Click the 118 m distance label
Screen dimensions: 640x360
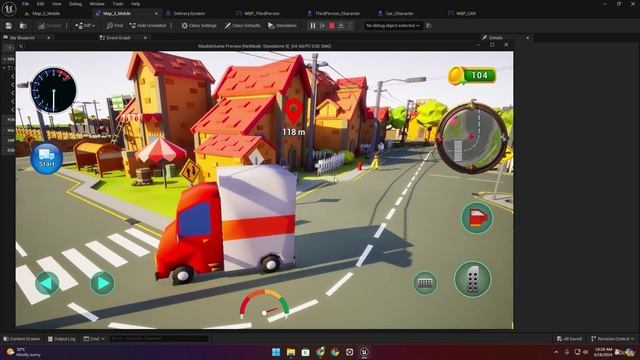click(293, 132)
